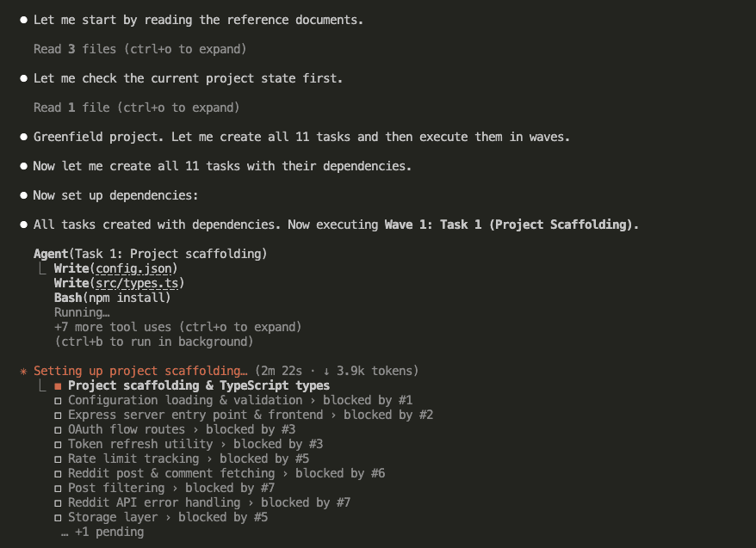Check the 'OAuth flow routes' task box
Screen dimensions: 756x548
(57, 429)
